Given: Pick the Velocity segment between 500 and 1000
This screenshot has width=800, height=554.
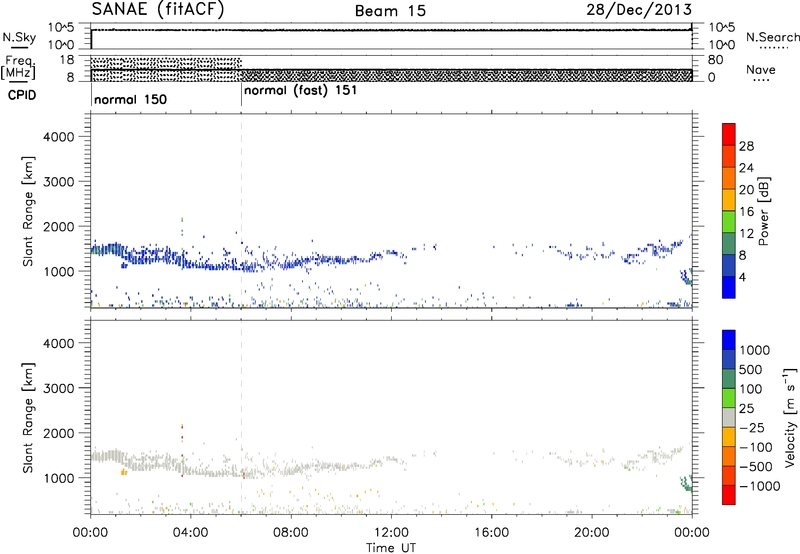Looking at the screenshot, I should (x=729, y=359).
